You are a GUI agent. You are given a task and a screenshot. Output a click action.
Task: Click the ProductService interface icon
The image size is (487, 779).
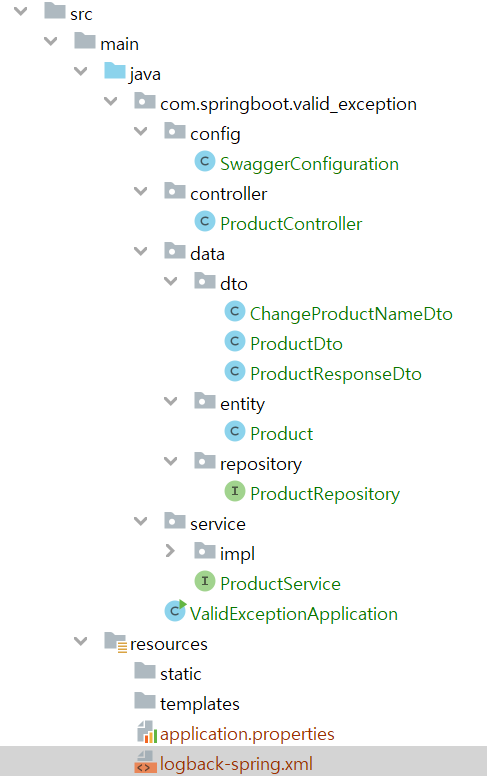click(x=204, y=581)
